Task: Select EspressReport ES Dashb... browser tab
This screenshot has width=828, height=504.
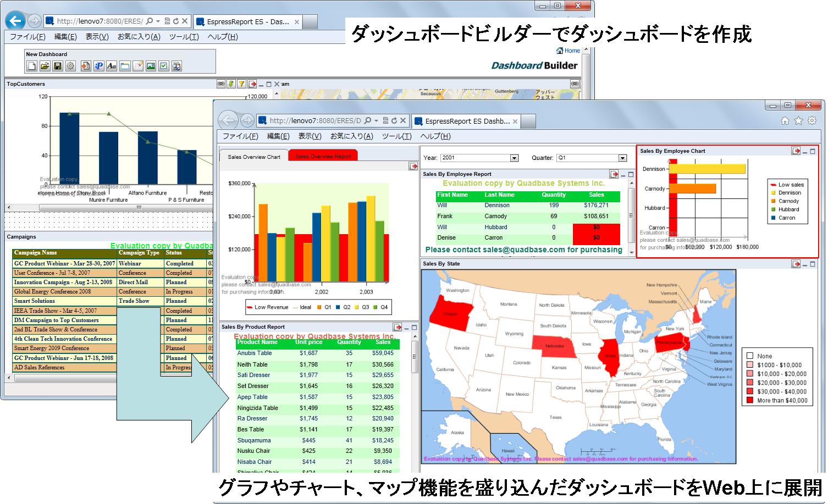Action: 465,121
